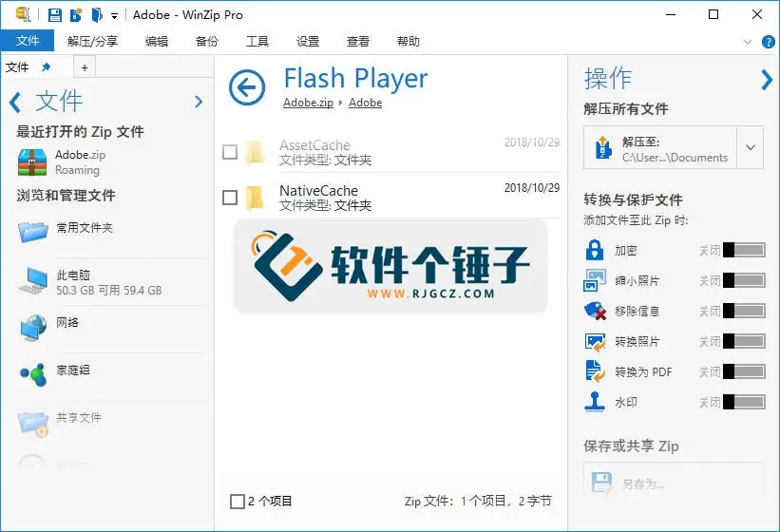Click the Adobe breadcrumb link
The width and height of the screenshot is (780, 532).
(365, 103)
